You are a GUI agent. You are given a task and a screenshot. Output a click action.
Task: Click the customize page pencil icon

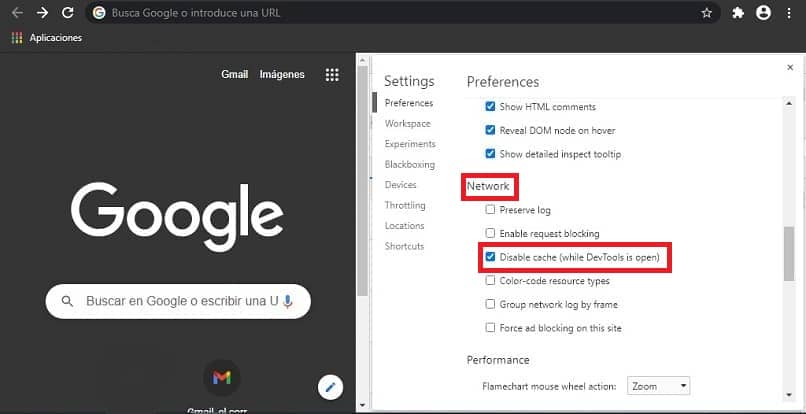click(331, 387)
